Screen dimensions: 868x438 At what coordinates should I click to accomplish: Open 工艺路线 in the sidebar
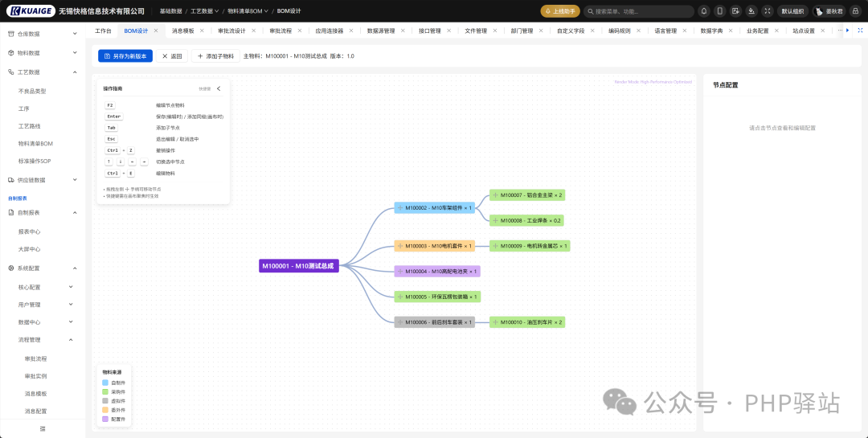pyautogui.click(x=30, y=126)
